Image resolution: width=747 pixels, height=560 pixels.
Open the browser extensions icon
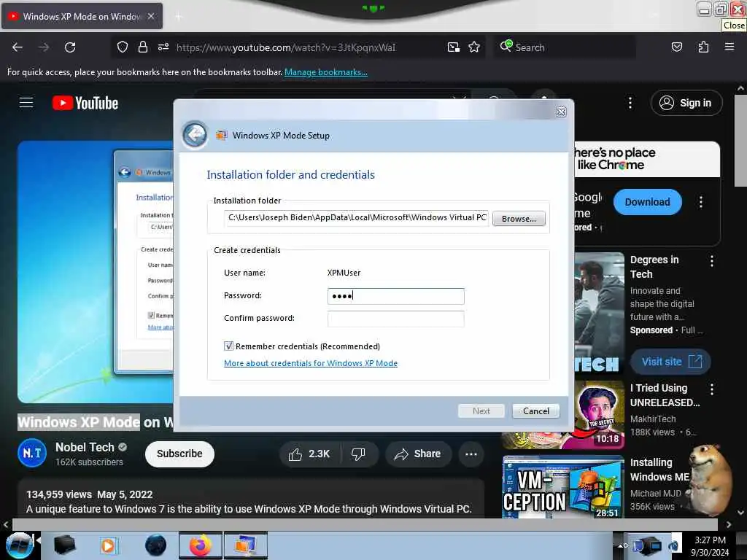[x=703, y=47]
